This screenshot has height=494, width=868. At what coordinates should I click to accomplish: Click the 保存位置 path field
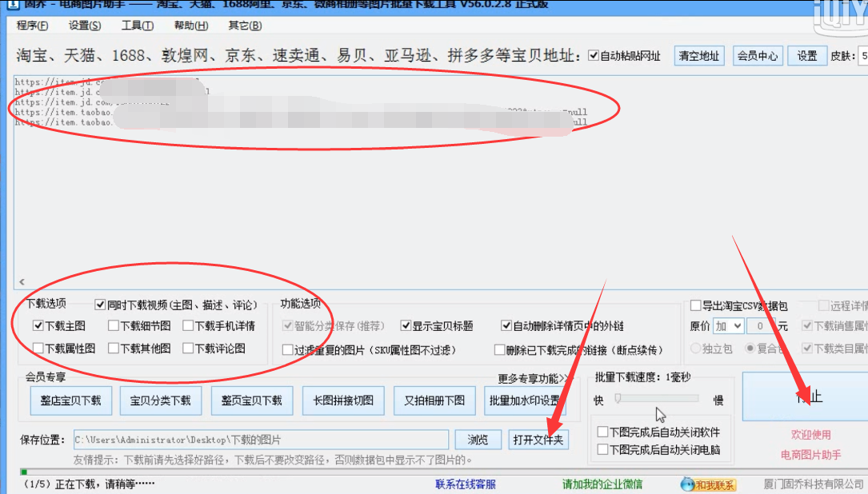(261, 440)
